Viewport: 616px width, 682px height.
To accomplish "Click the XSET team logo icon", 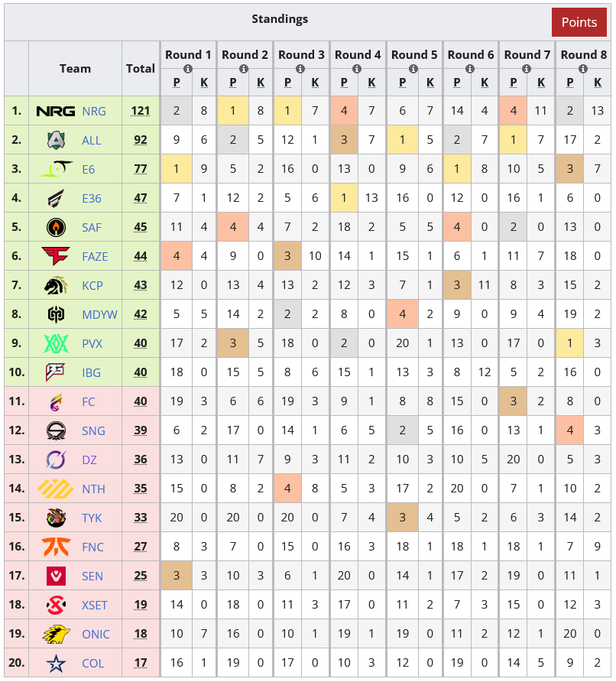I will click(x=56, y=606).
